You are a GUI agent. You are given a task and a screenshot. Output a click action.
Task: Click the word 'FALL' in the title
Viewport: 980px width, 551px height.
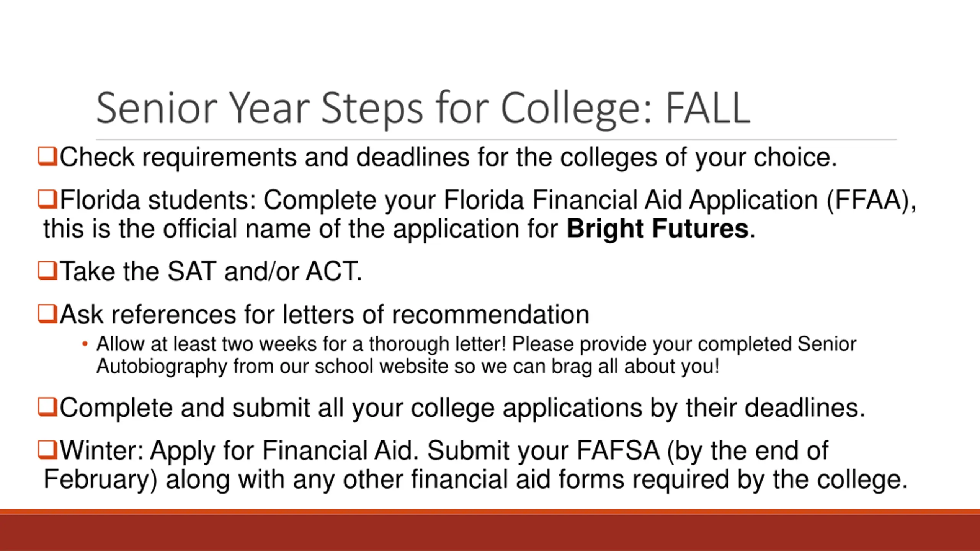[708, 108]
